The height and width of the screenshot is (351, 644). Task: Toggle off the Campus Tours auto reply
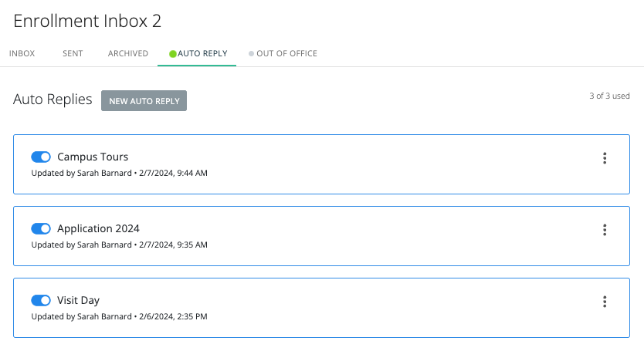(41, 157)
